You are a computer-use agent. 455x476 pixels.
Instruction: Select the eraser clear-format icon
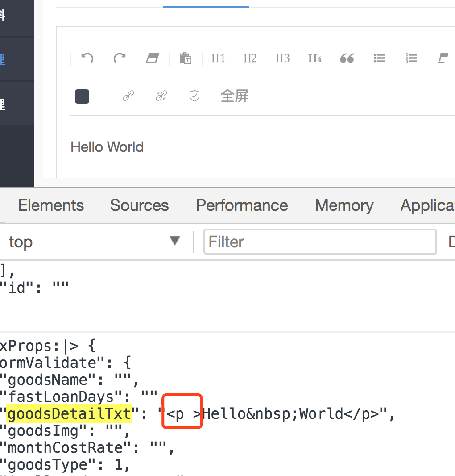click(x=152, y=58)
